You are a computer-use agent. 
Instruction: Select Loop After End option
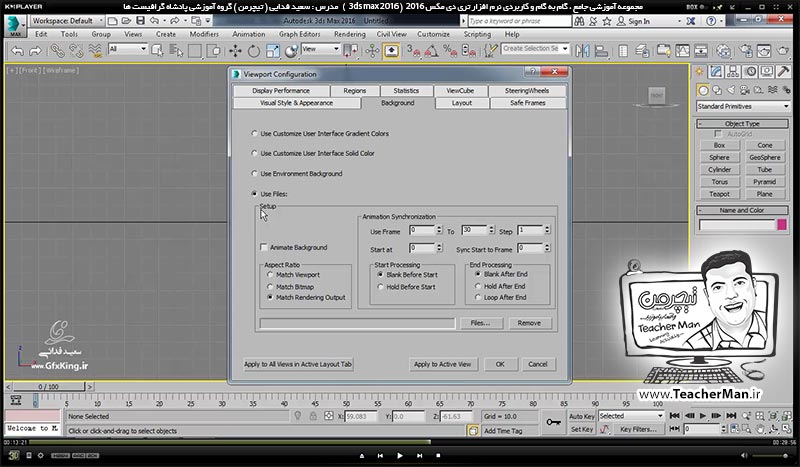478,297
